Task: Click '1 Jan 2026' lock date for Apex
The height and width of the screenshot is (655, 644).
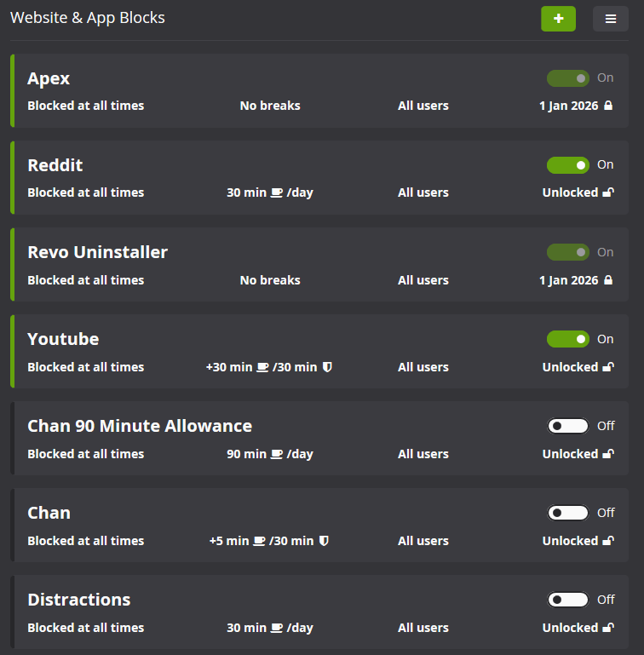Action: click(569, 106)
